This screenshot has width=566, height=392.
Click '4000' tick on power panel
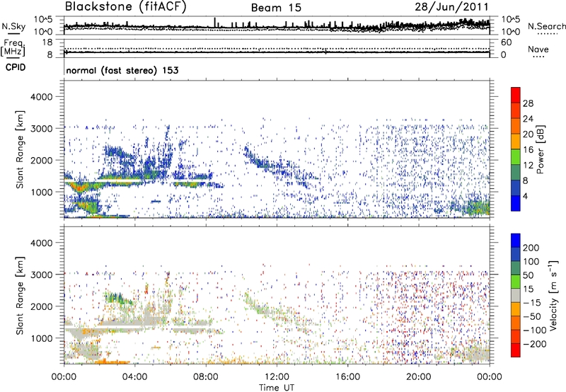point(42,97)
